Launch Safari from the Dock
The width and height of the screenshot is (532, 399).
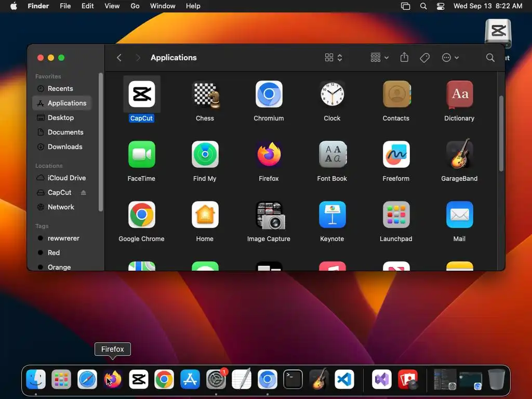[x=87, y=379]
